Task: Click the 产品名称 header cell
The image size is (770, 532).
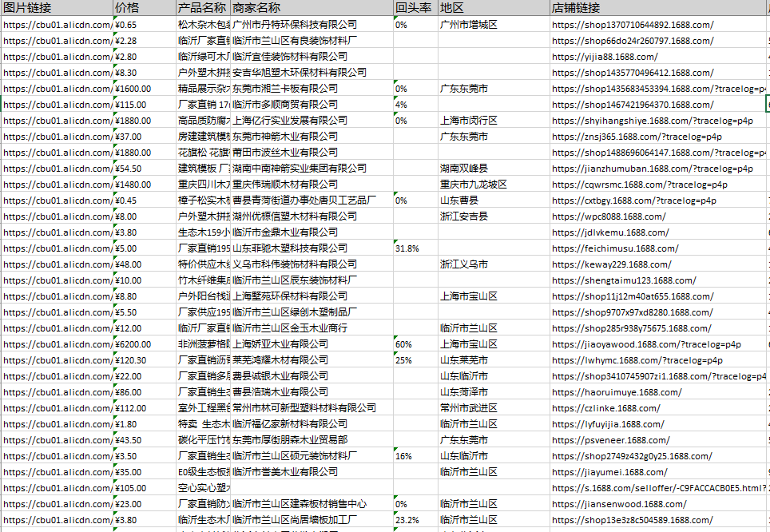Action: [202, 8]
